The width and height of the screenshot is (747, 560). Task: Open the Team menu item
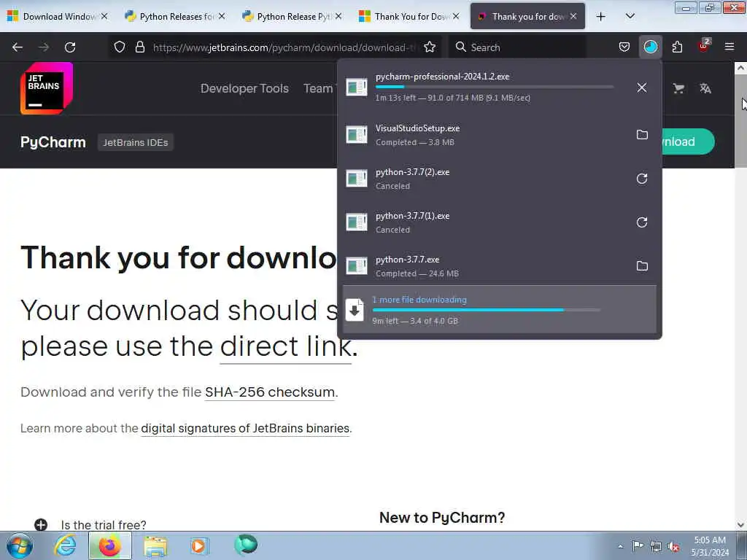tap(318, 88)
